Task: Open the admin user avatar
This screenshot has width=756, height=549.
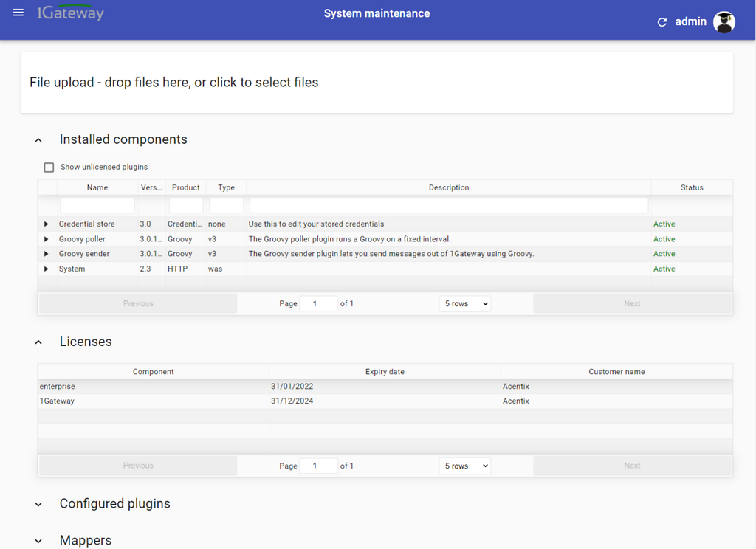Action: pyautogui.click(x=724, y=22)
